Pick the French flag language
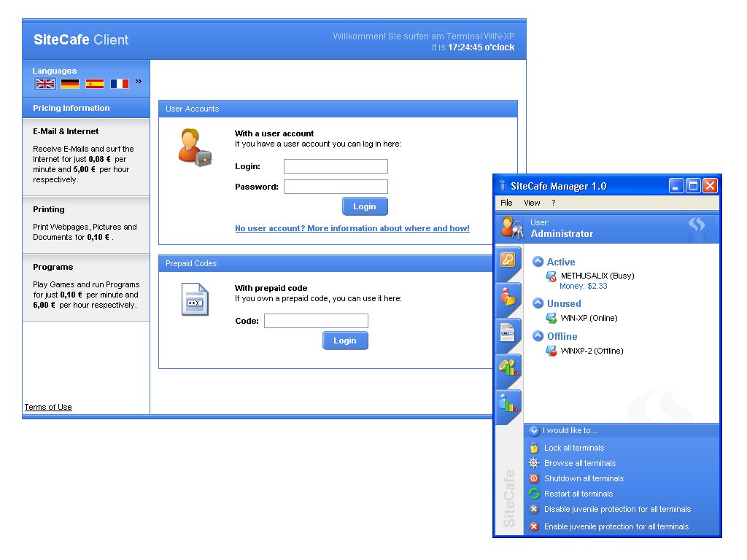Viewport: 747px width, 560px height. click(x=120, y=85)
